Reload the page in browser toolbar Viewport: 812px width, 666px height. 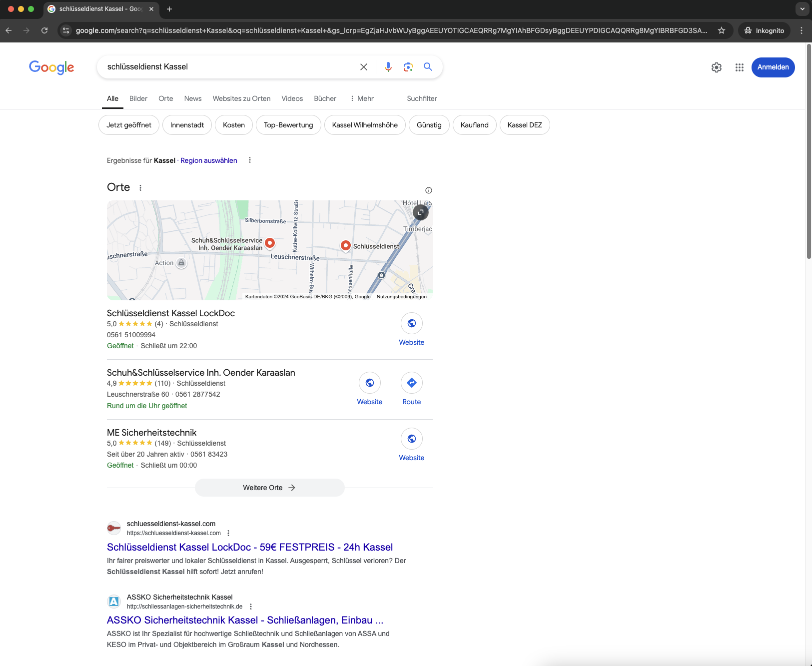[x=44, y=30]
